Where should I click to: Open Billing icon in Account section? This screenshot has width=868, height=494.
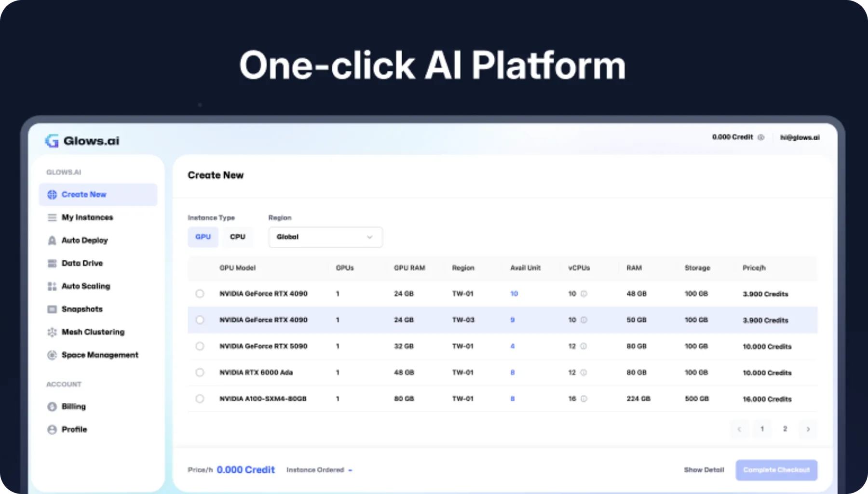52,406
